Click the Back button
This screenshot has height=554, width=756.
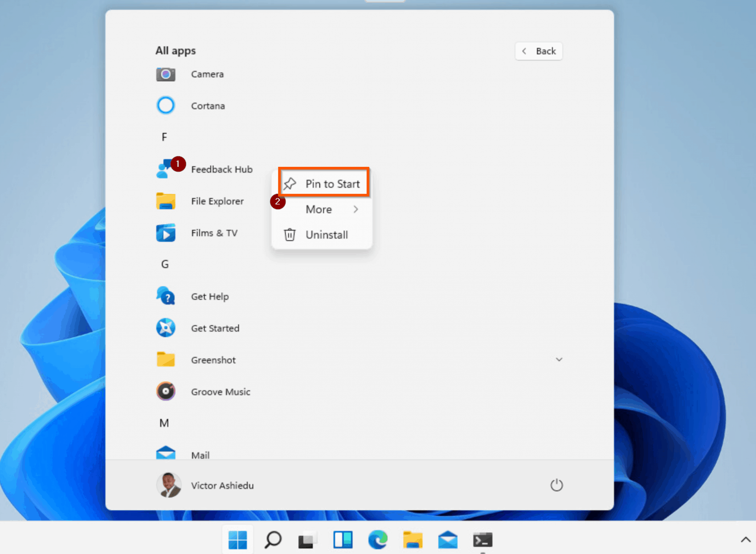click(x=538, y=51)
